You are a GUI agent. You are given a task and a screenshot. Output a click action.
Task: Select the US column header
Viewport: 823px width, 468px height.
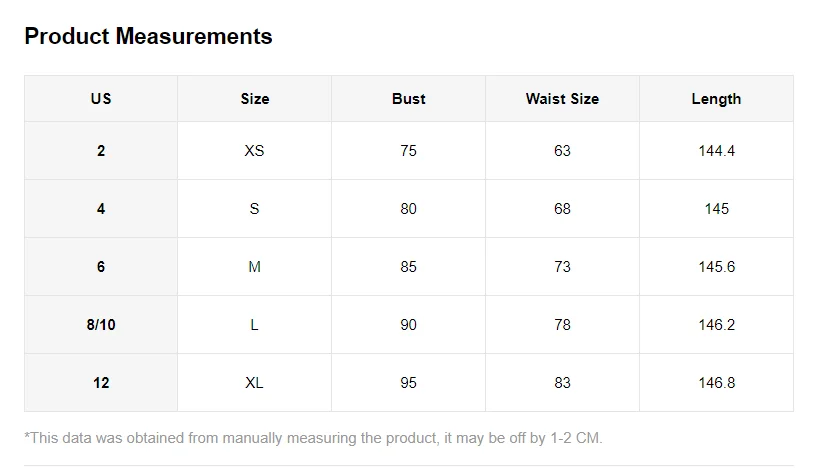tap(101, 99)
